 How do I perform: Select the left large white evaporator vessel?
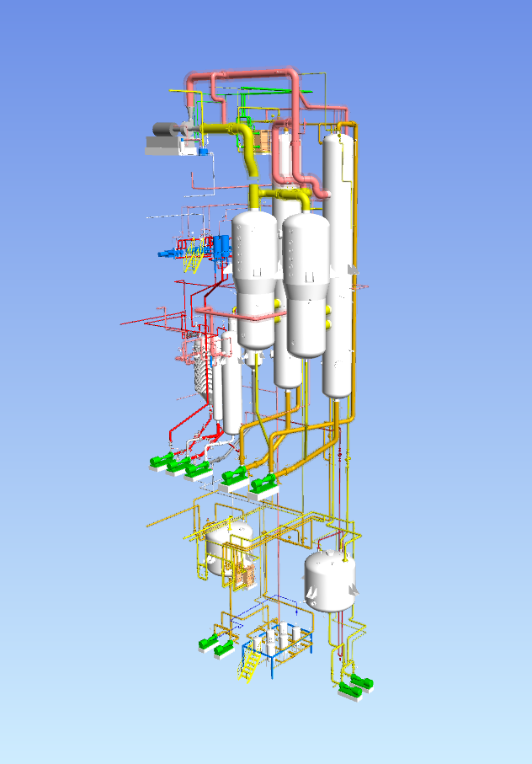[254, 280]
